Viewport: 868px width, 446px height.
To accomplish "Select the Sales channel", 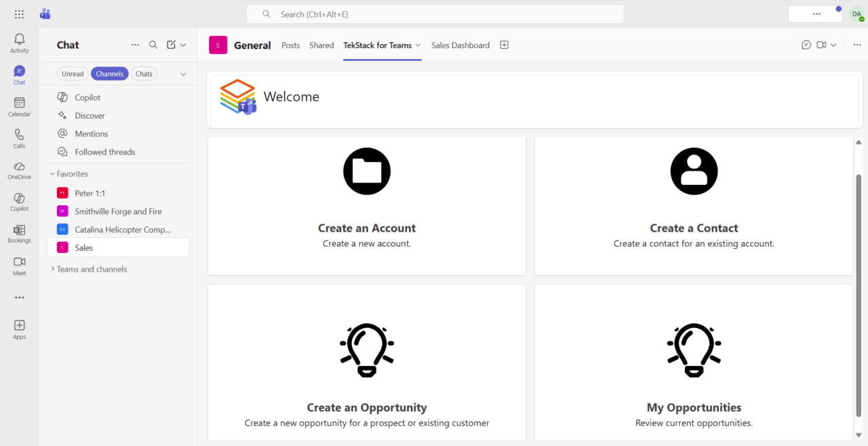I will pyautogui.click(x=118, y=247).
